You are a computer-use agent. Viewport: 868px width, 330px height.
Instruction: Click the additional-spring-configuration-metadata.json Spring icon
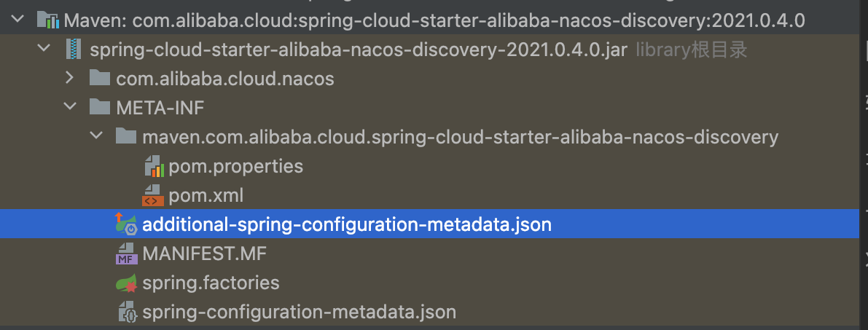tap(126, 225)
